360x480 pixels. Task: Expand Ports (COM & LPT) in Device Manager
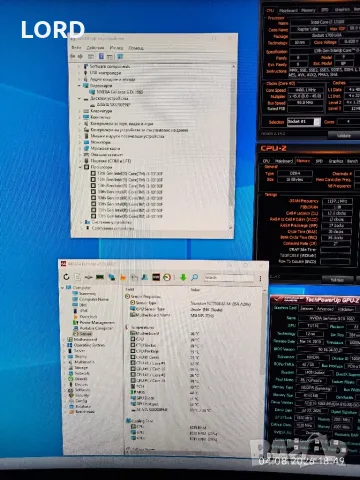click(x=80, y=161)
